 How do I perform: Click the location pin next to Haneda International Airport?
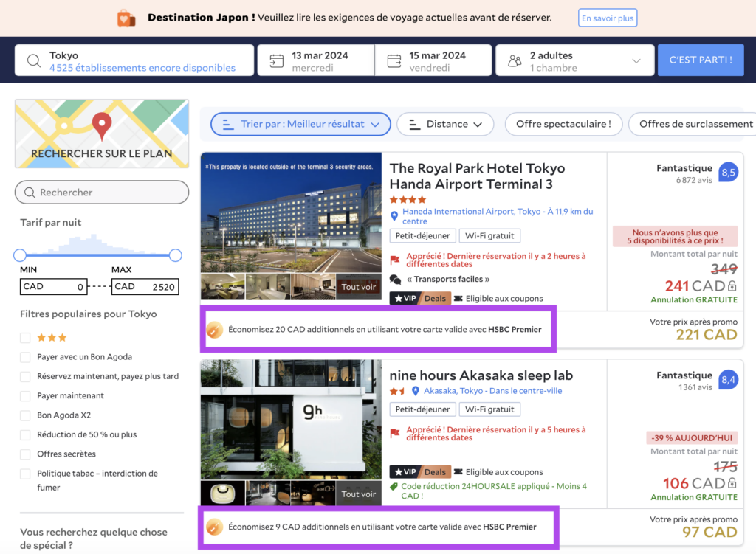tap(394, 216)
